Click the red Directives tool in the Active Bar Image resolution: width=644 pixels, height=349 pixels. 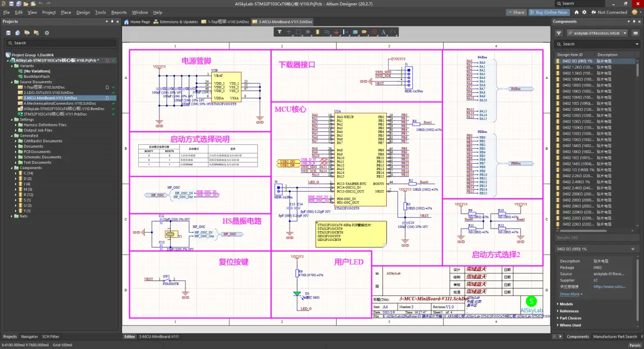click(374, 32)
